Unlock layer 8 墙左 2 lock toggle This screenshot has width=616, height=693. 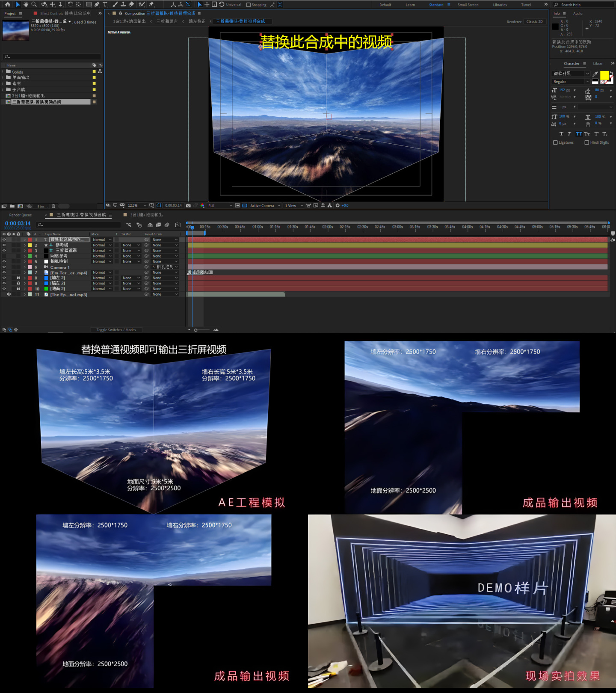[x=18, y=278]
